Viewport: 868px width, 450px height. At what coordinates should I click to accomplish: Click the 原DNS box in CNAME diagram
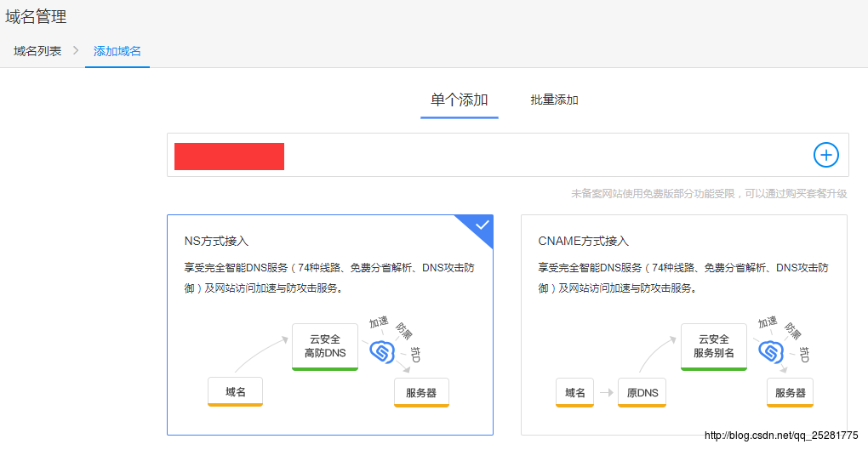click(642, 392)
